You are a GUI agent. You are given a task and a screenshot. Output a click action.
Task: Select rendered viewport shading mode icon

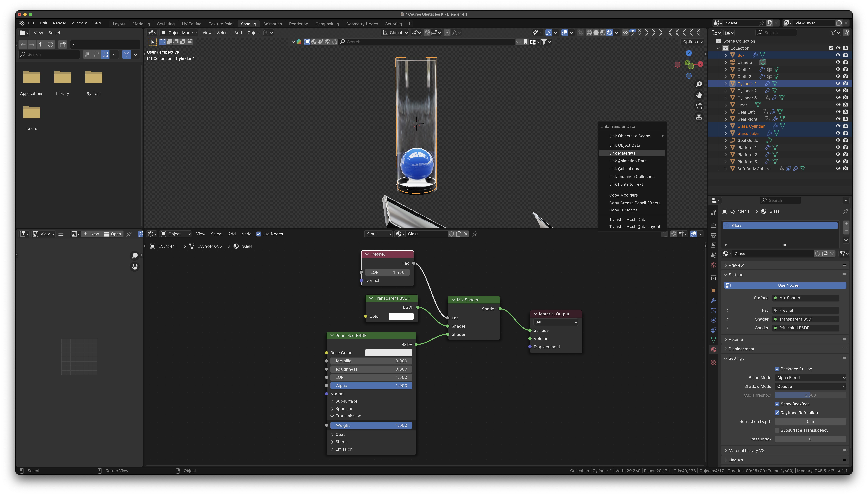(x=610, y=33)
